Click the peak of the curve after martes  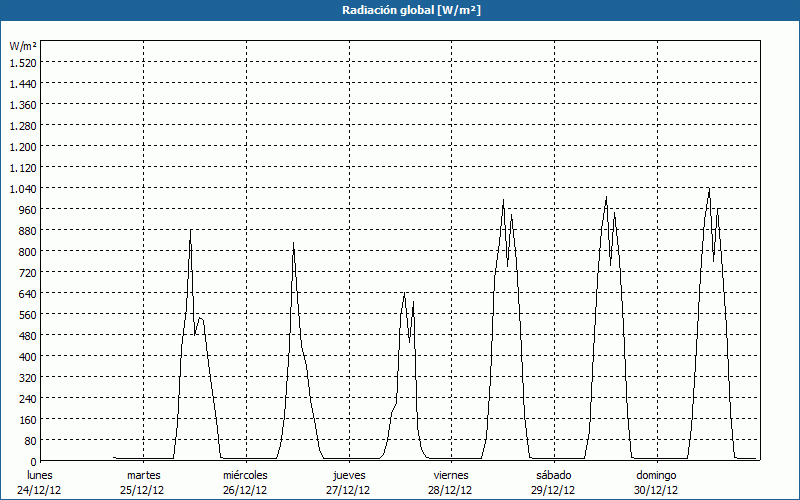(x=190, y=230)
